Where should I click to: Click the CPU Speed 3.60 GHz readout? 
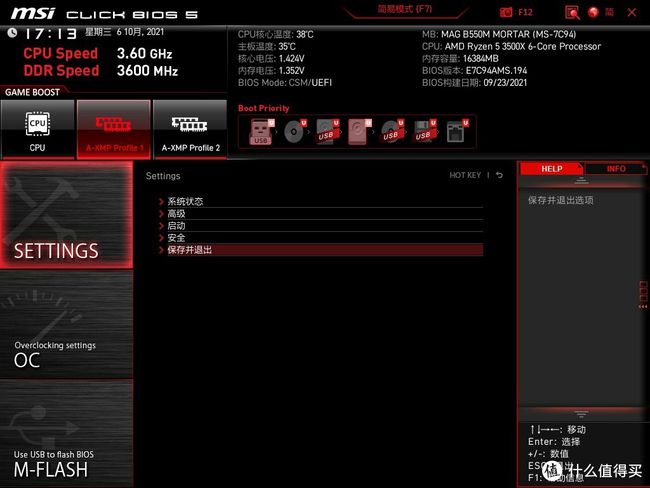click(98, 53)
